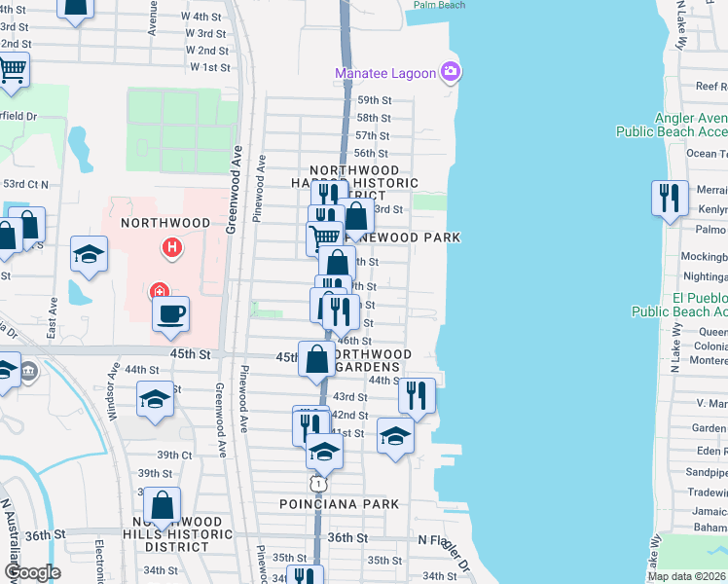Open school marker above US 1 shield

click(x=324, y=455)
